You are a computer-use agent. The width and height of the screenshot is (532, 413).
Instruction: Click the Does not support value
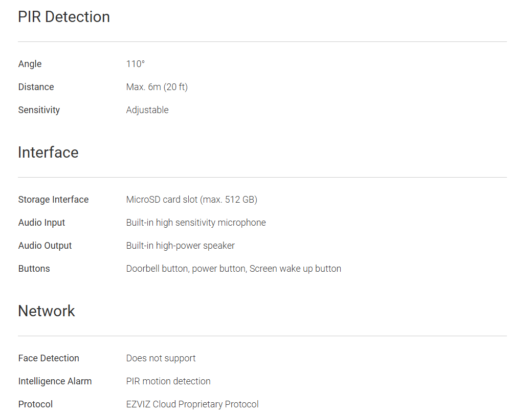pos(161,358)
